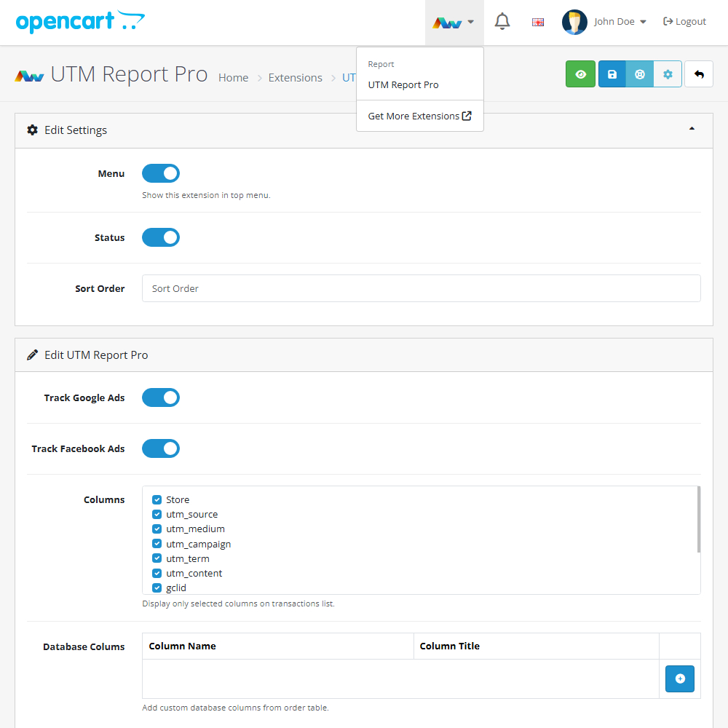Click the Logout link
This screenshot has width=728, height=728.
[684, 22]
